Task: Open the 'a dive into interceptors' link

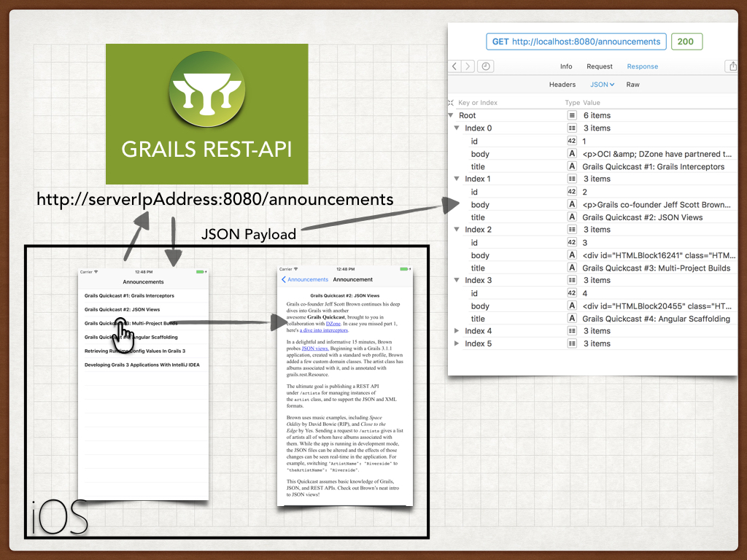Action: click(324, 330)
